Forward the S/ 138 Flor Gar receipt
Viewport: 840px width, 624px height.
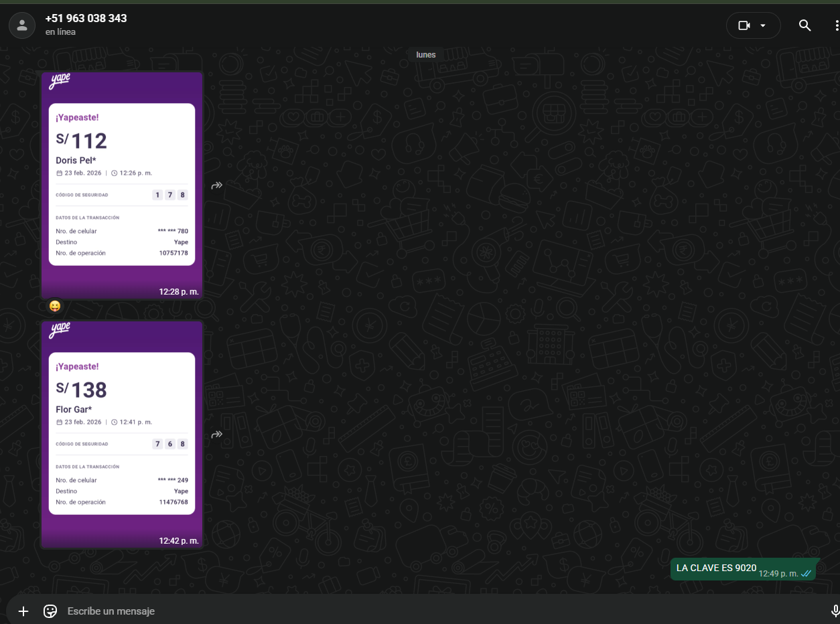pos(216,435)
